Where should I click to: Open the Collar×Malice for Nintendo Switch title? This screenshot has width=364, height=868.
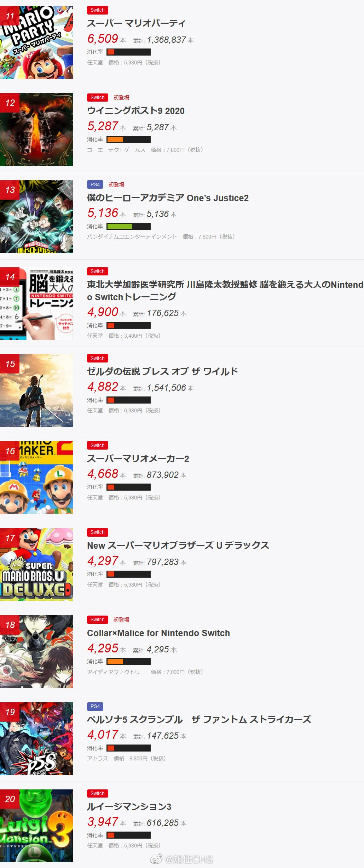(158, 633)
